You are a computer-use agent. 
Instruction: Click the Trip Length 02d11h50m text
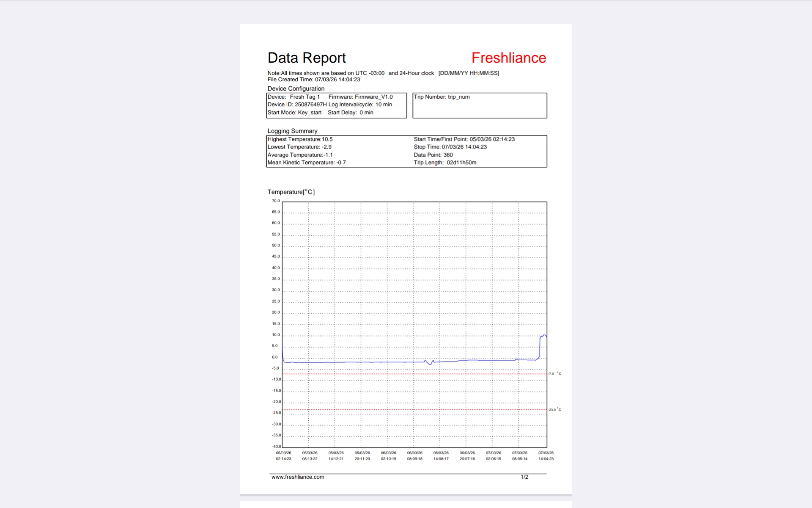445,163
